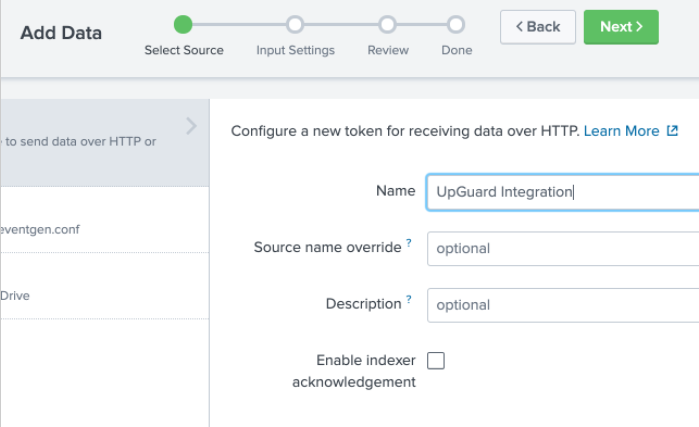Show help tooltip for Source name override
This screenshot has height=427, width=699.
click(x=409, y=244)
